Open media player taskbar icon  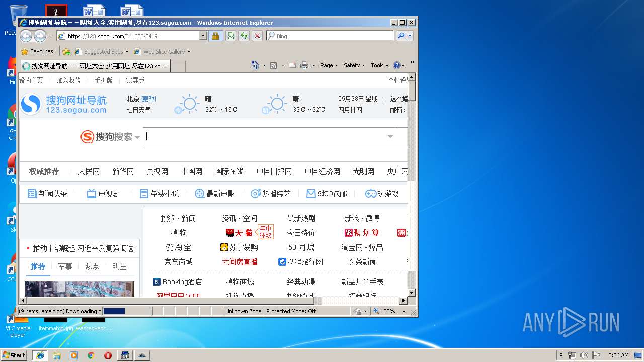click(74, 355)
